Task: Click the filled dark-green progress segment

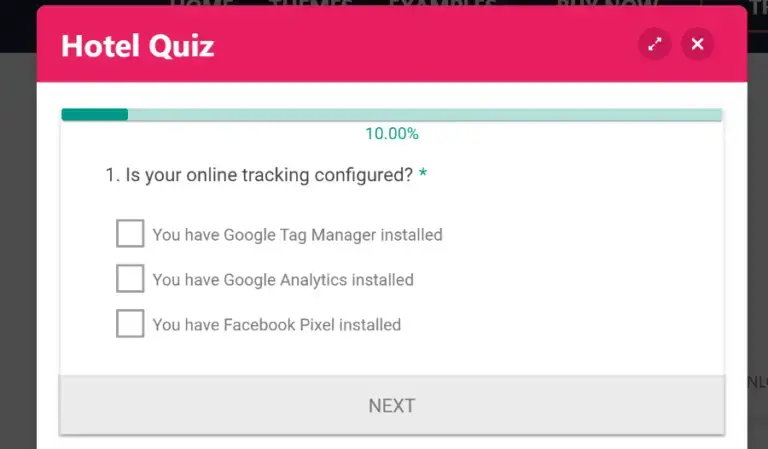Action: 95,115
